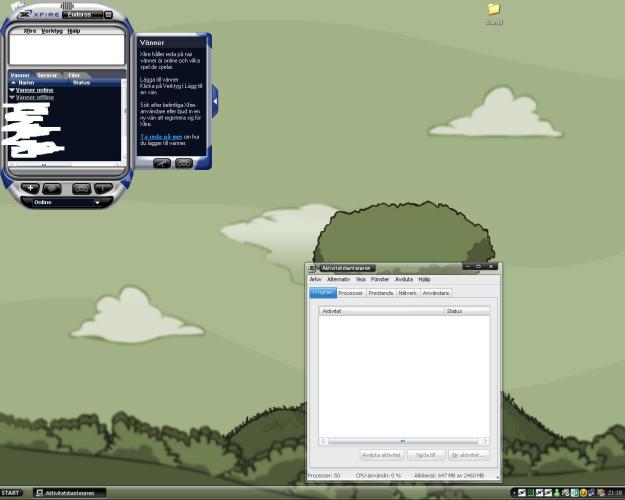Switch to the Processer tab

350,293
